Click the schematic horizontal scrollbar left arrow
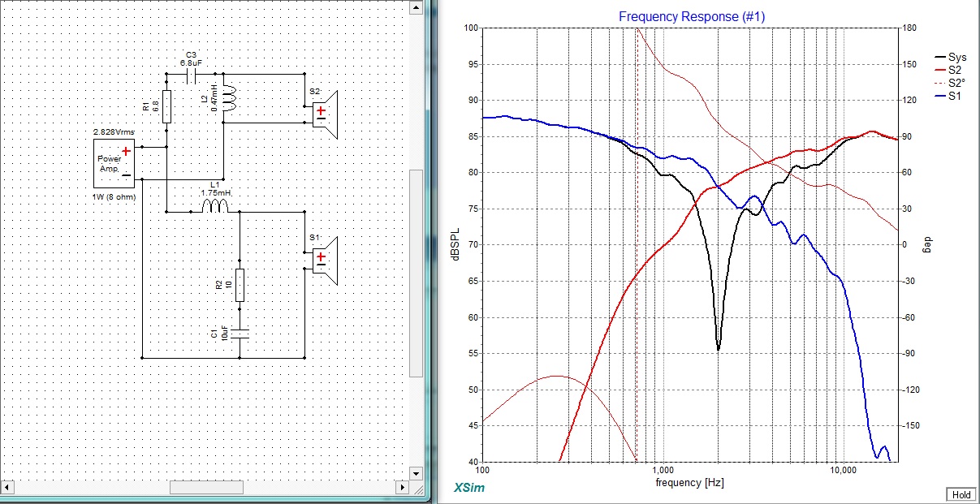Screen dimensions: 980x504 click(6, 488)
